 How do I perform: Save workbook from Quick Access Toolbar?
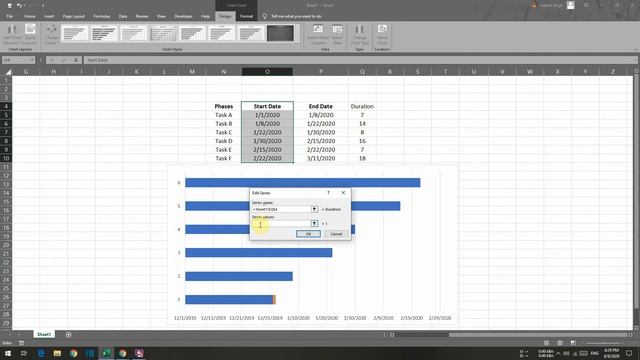click(x=9, y=6)
